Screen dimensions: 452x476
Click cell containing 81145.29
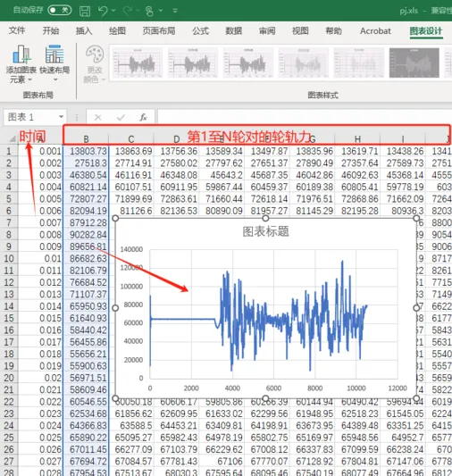312,211
